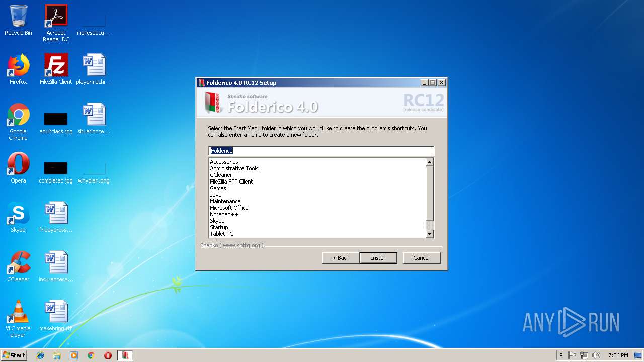
Task: Click the list scrollbar up arrow
Action: [x=429, y=162]
